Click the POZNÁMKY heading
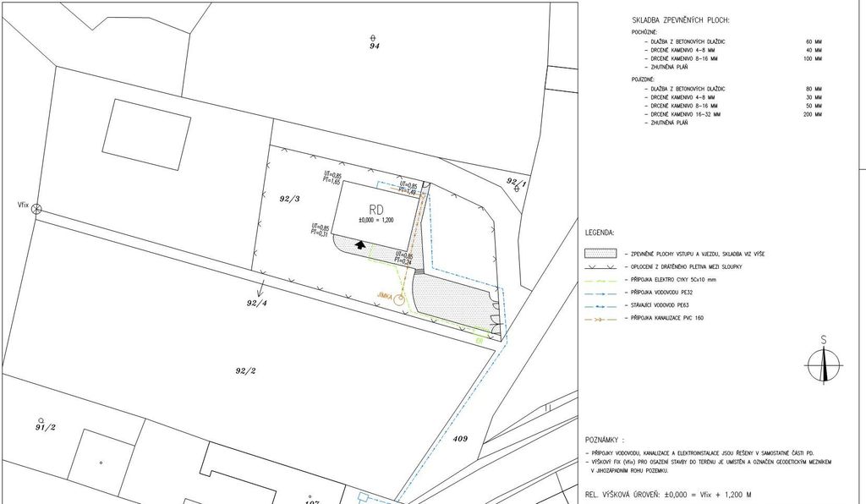The height and width of the screenshot is (504, 866). coord(605,441)
